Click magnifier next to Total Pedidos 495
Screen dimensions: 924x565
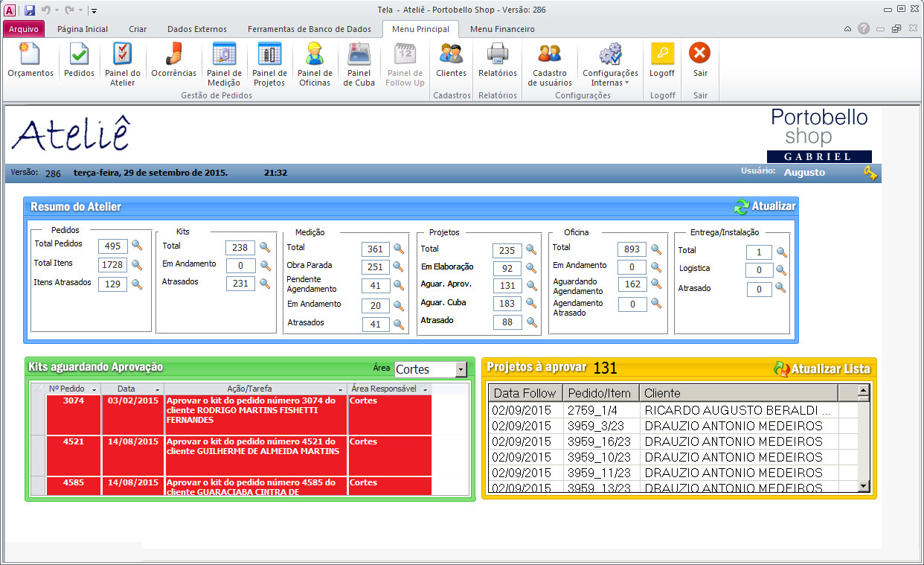coord(137,245)
